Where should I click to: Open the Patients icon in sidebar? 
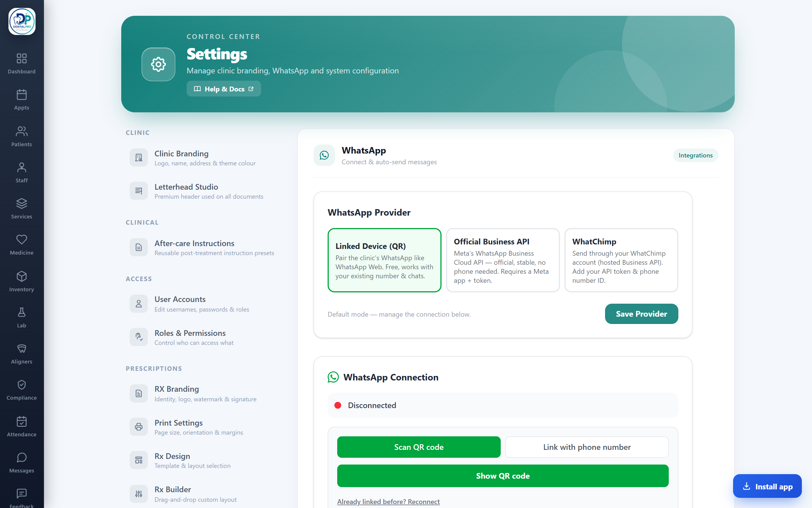(21, 131)
